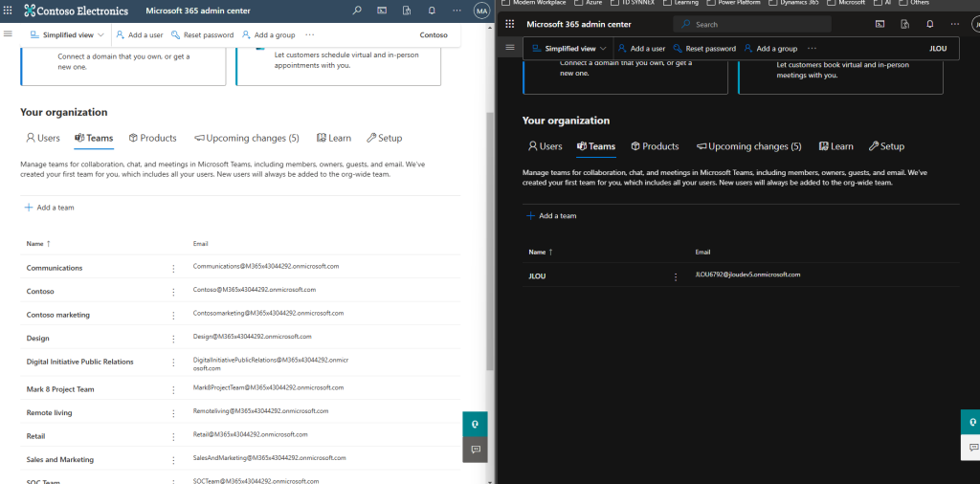Open app launcher in dark JLOU window
The width and height of the screenshot is (980, 484).
(x=510, y=24)
